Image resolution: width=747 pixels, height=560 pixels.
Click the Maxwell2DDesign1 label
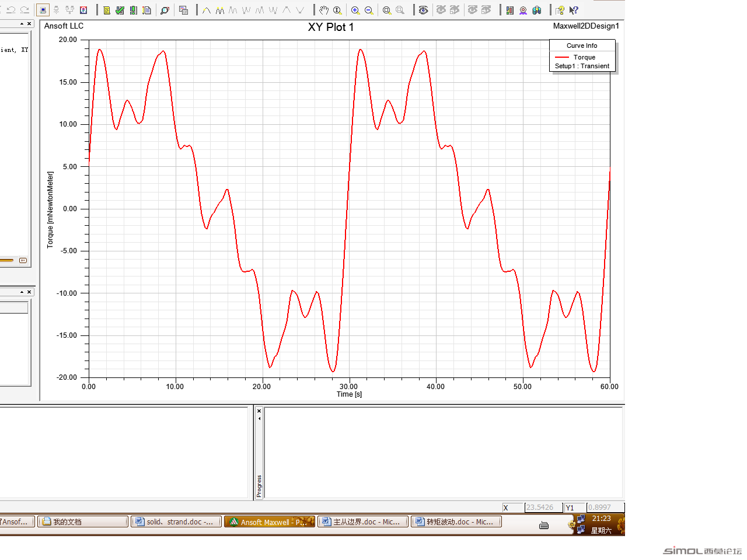coord(586,26)
